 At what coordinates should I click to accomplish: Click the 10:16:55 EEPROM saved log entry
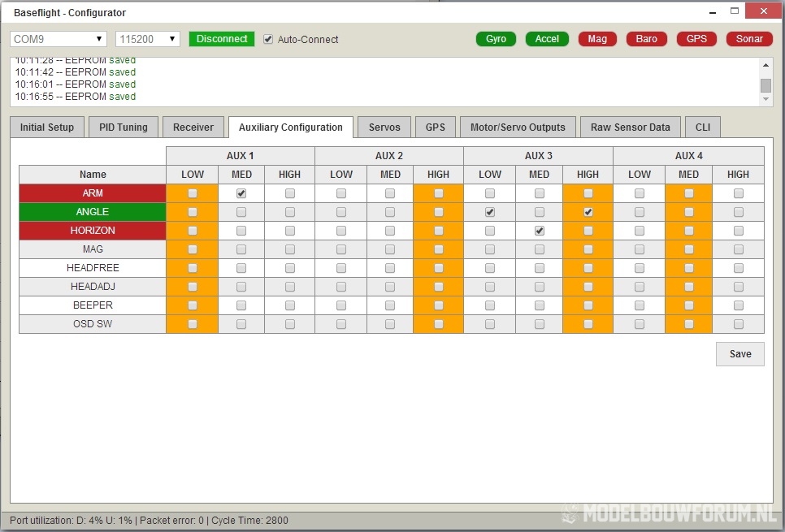coord(75,97)
